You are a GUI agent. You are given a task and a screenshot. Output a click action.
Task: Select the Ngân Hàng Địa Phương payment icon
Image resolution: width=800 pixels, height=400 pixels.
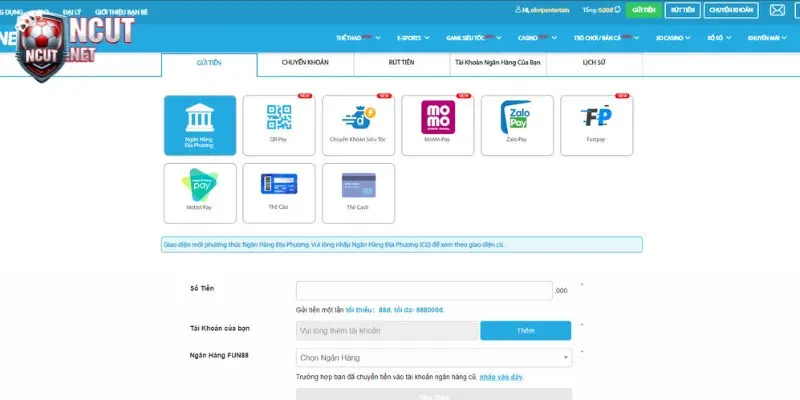pos(200,125)
